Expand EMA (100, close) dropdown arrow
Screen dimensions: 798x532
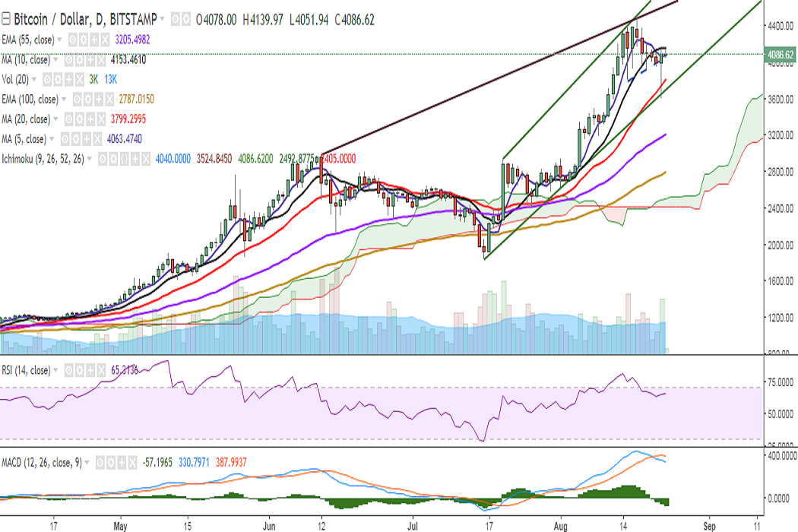[64, 99]
